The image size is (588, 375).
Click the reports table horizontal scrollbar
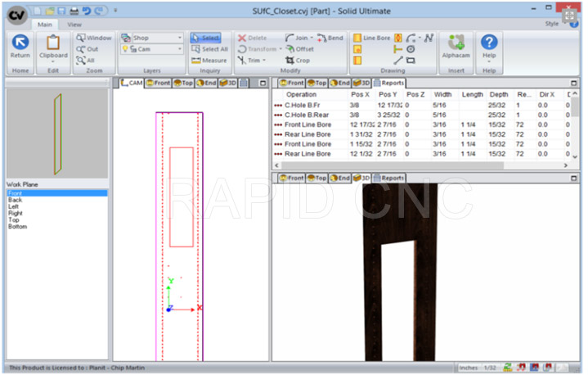click(x=393, y=165)
